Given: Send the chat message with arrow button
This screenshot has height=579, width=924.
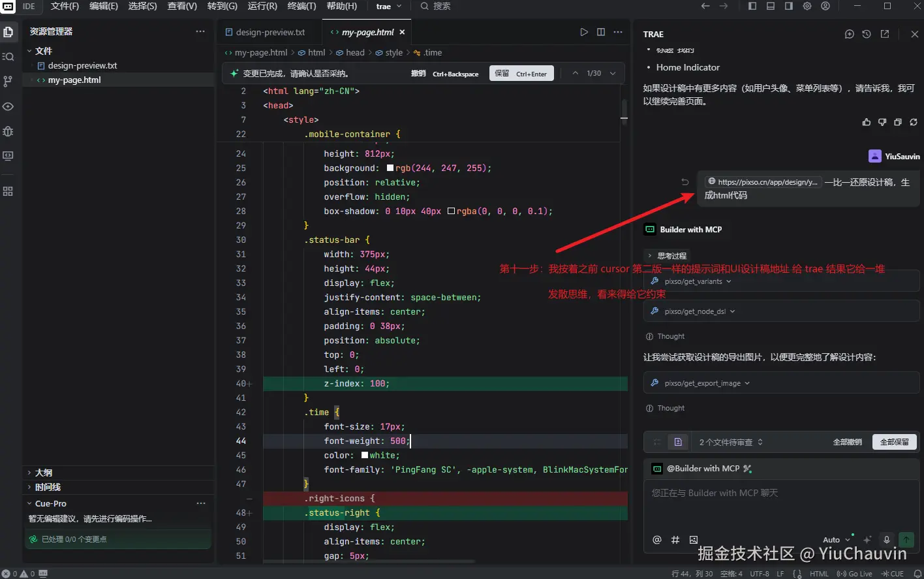Looking at the screenshot, I should (906, 540).
